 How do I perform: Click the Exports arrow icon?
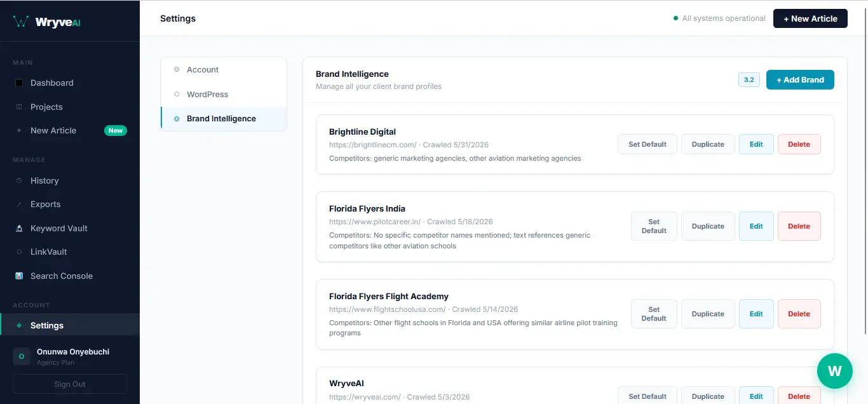tap(19, 205)
